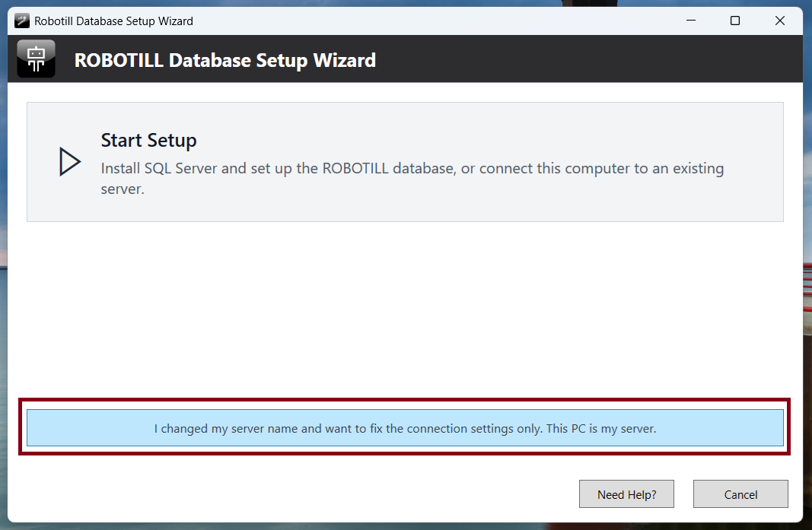Click the ROBOTILL robot logo in the header
Image resolution: width=812 pixels, height=530 pixels.
coord(36,59)
